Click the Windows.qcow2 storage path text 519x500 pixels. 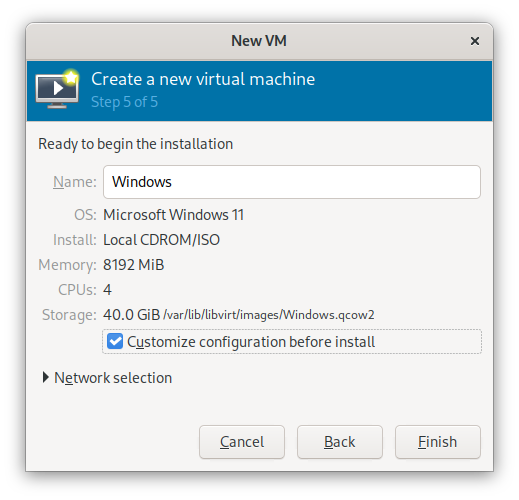[x=269, y=315]
